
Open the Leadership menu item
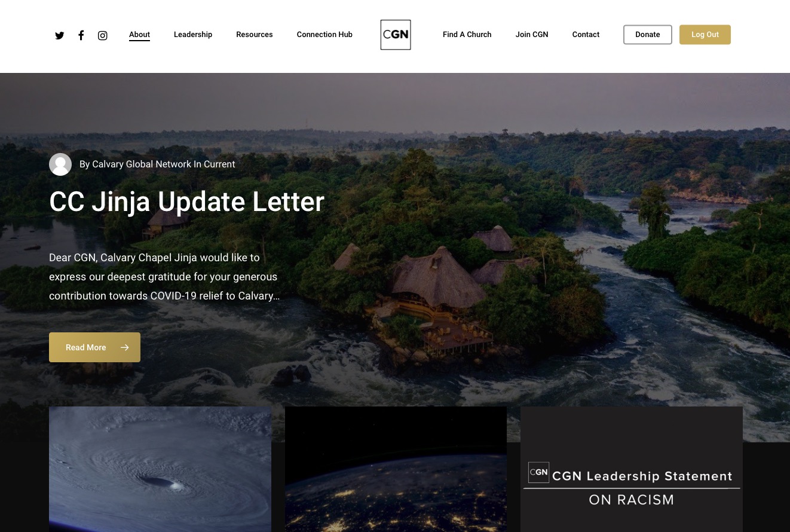click(x=193, y=35)
